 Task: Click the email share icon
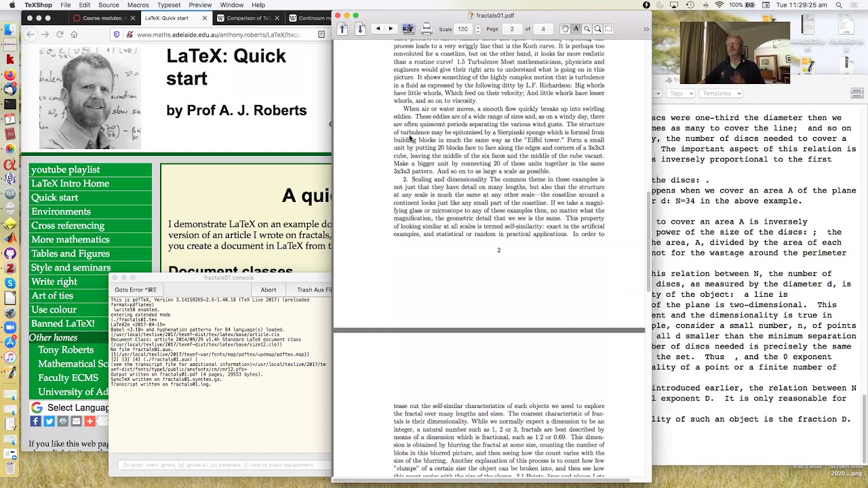(x=76, y=422)
